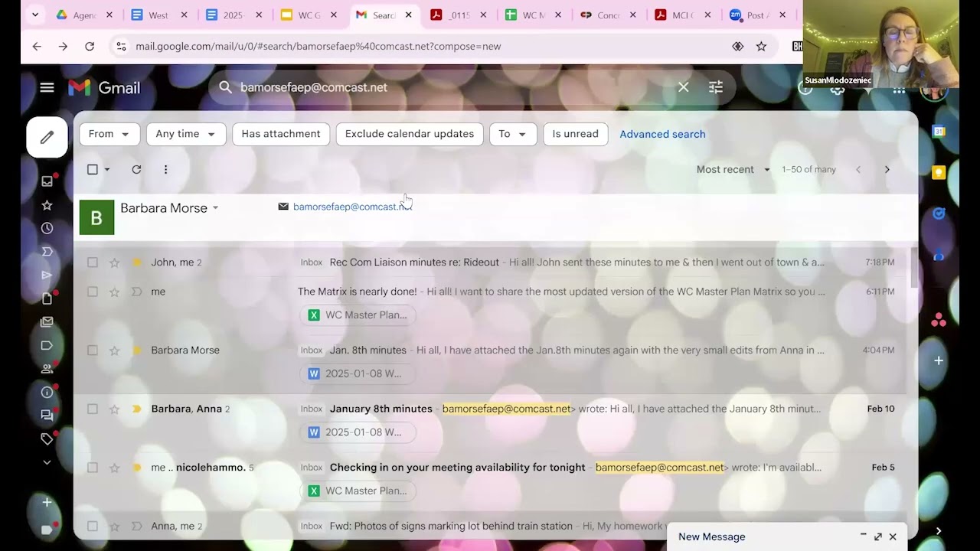This screenshot has width=980, height=551.
Task: Open Google Keep side panel
Action: coord(939,172)
